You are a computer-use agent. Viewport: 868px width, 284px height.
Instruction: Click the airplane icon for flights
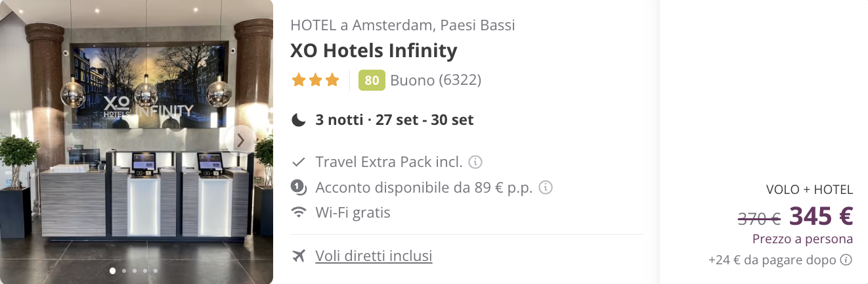[299, 256]
